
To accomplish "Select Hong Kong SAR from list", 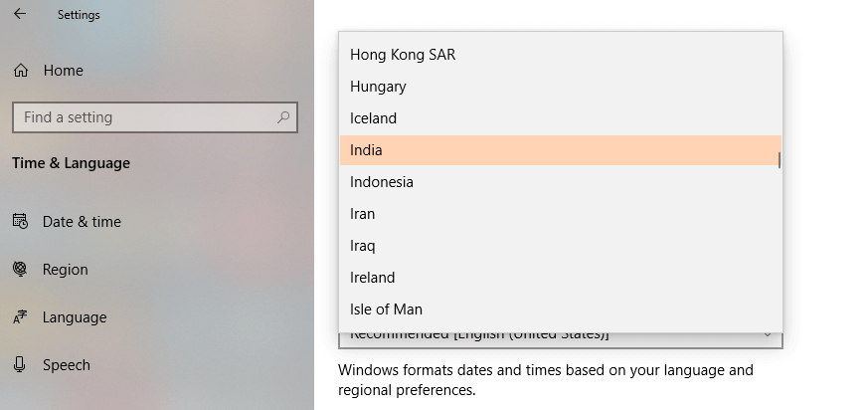I will coord(560,55).
